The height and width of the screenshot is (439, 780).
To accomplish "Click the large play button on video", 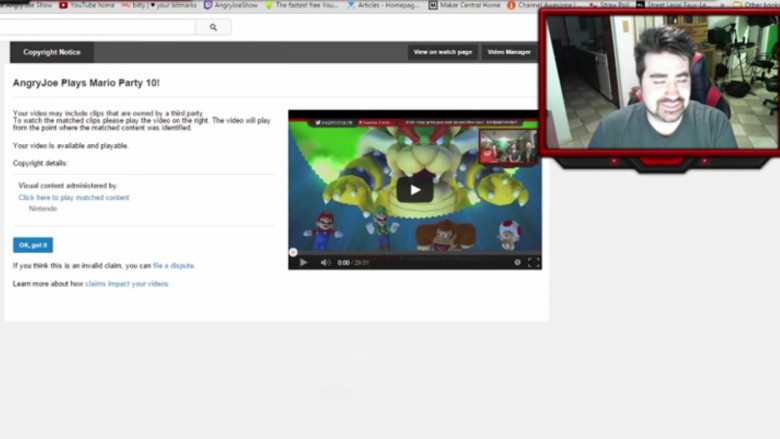I will point(414,190).
